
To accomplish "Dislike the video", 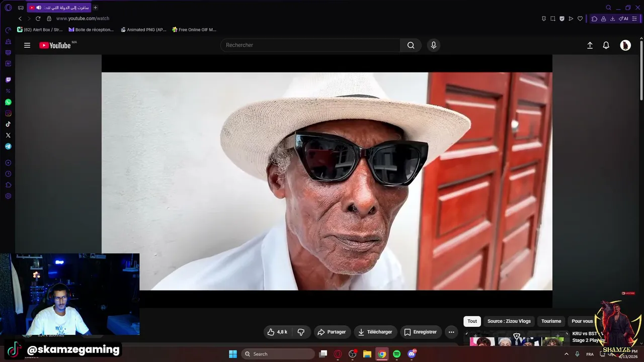I will tap(301, 332).
